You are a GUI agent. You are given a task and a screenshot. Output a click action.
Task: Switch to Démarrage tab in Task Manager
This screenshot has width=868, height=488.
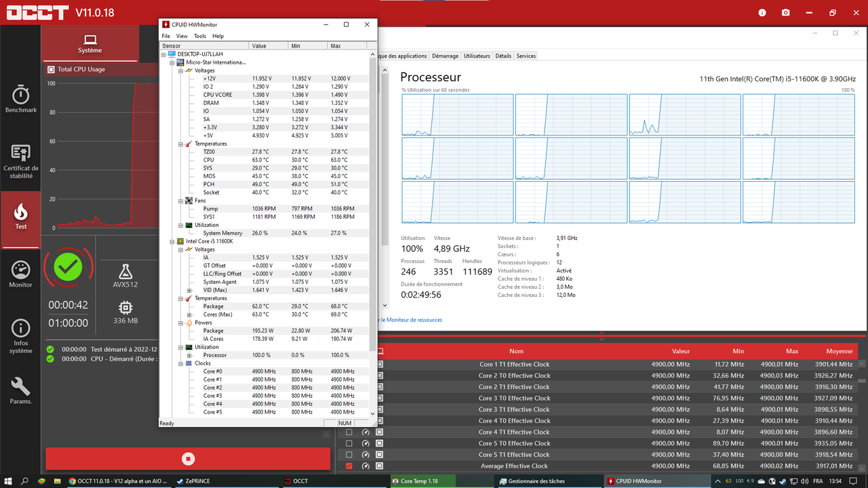[445, 56]
